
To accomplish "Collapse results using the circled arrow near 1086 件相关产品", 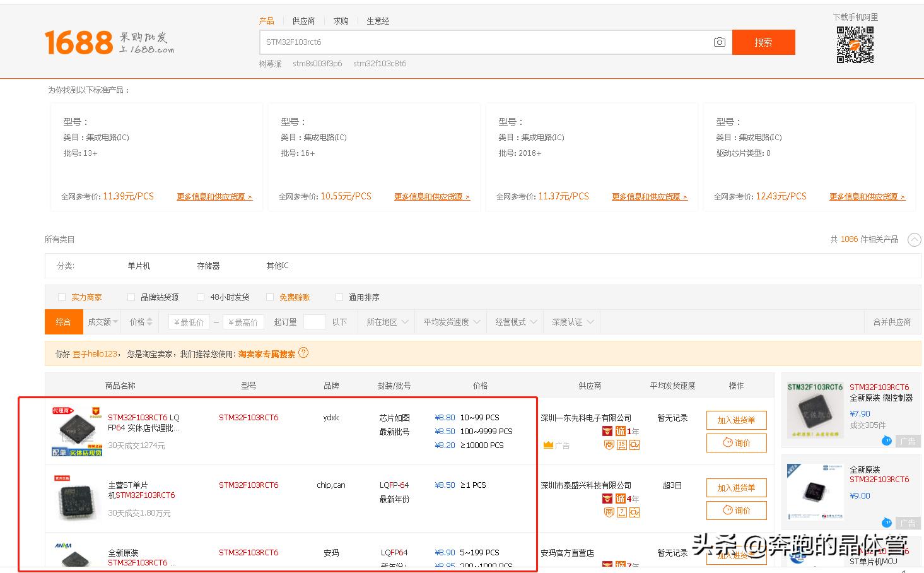I will (914, 240).
